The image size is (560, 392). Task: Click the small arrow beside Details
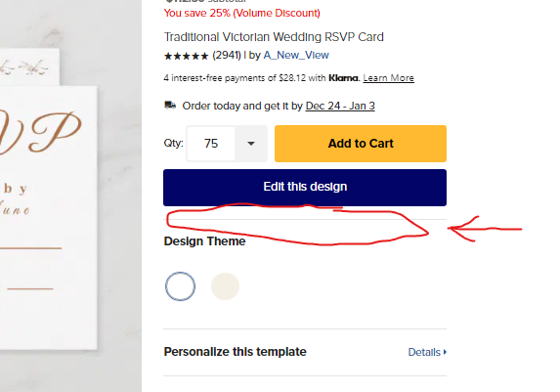pos(445,352)
